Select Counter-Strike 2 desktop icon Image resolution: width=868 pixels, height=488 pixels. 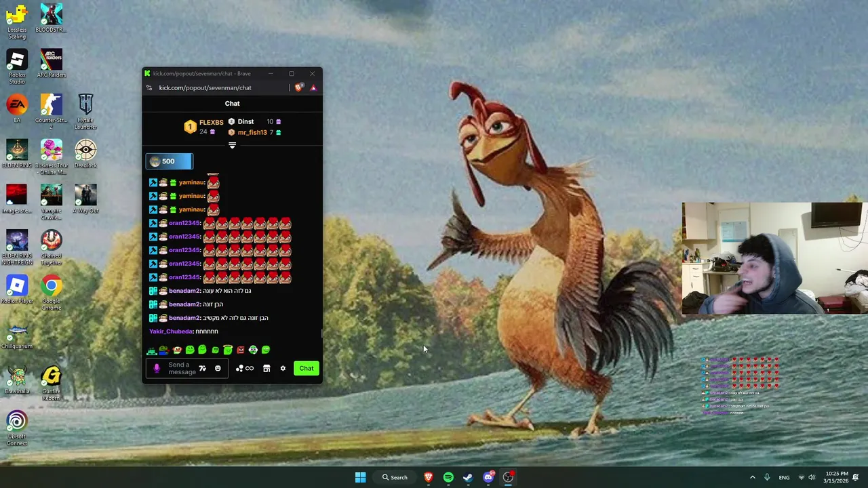(x=51, y=113)
